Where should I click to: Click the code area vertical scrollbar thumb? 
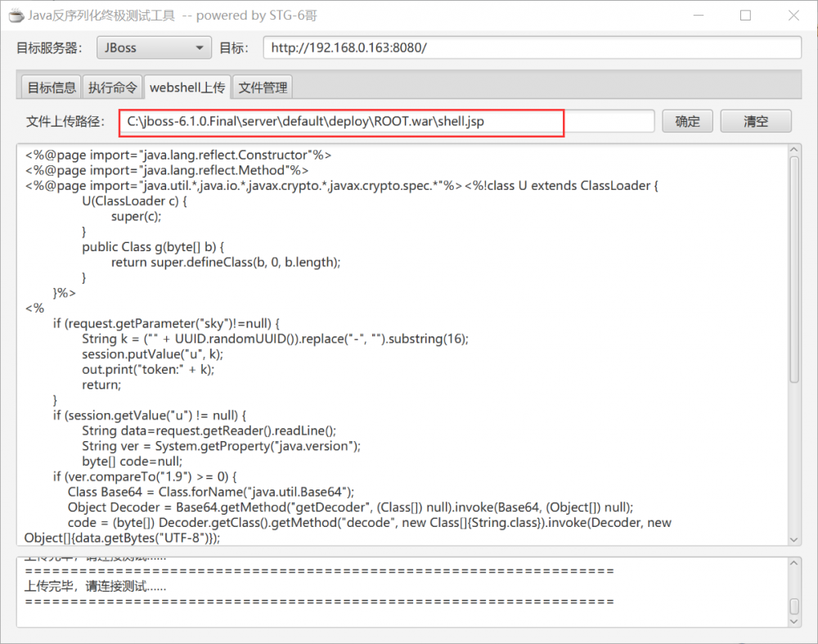point(793,270)
